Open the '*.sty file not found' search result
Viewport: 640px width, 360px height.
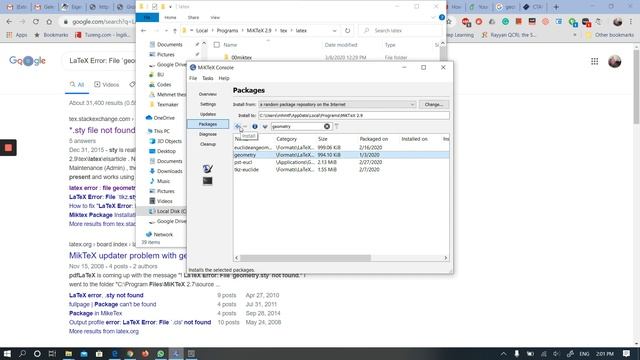point(102,130)
